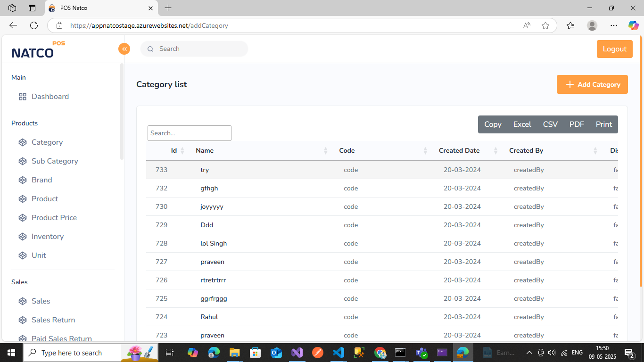Log out using the Logout button
The width and height of the screenshot is (644, 362).
[x=614, y=49]
